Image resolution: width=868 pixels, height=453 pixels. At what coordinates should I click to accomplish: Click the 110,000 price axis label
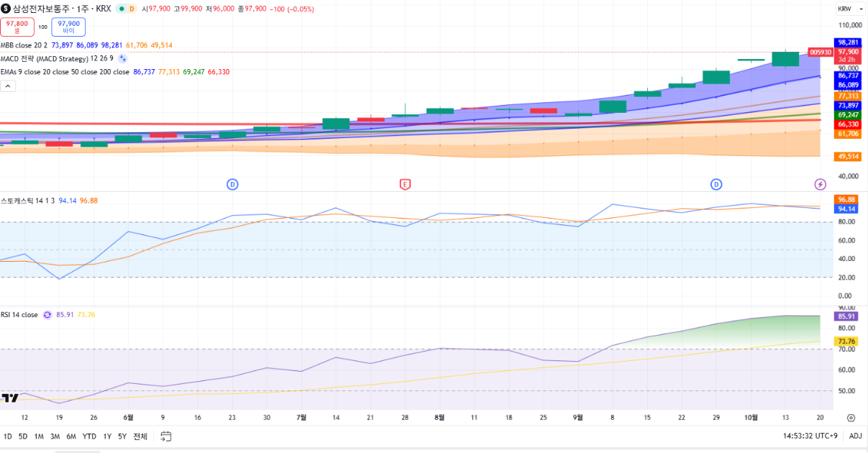850,24
